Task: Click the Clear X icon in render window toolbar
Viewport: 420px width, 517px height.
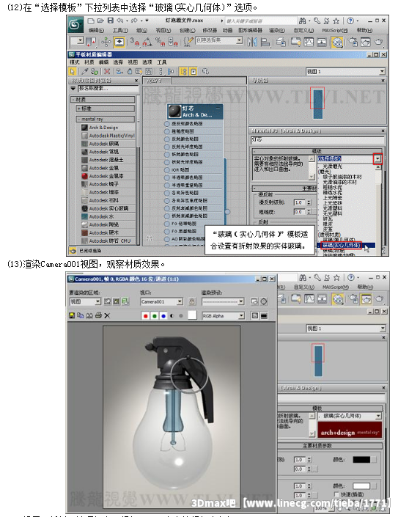Action: coord(107,315)
